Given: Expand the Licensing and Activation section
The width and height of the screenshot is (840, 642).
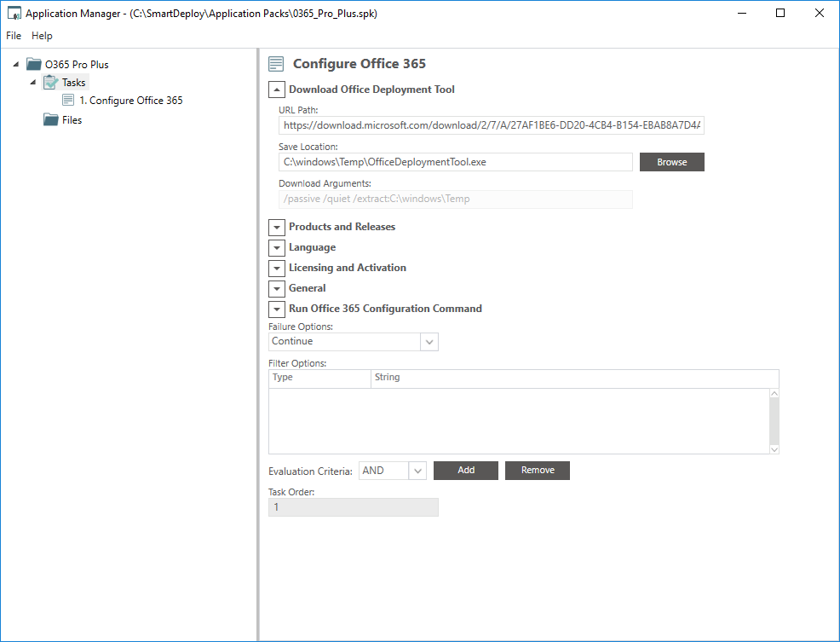Looking at the screenshot, I should coord(276,268).
